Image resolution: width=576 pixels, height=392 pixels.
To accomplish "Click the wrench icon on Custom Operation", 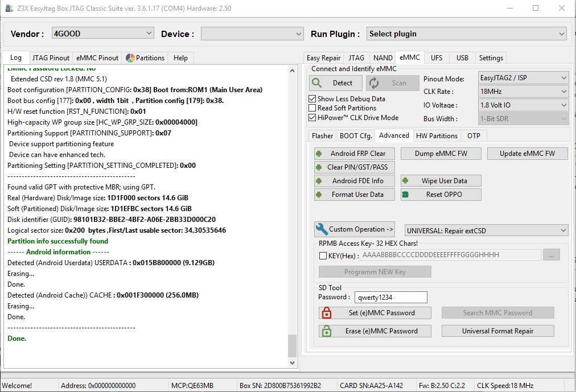I will (322, 229).
